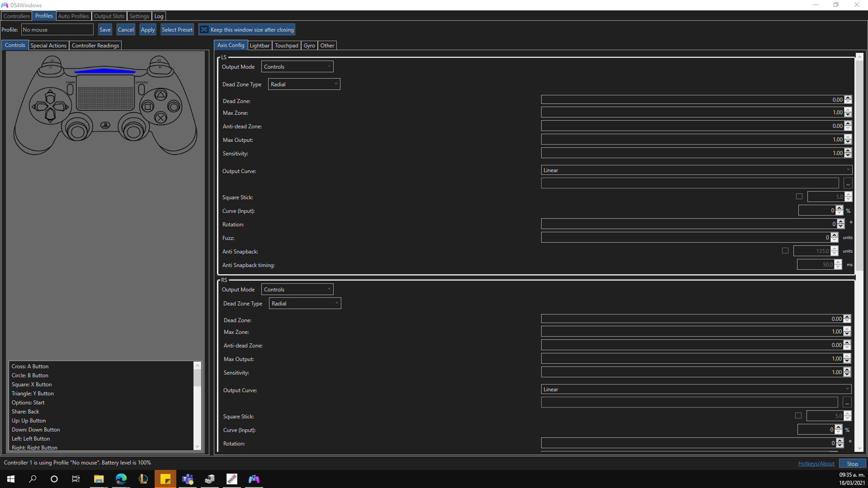Enable LS Square Stick checkbox
Viewport: 868px width, 488px height.
click(799, 197)
